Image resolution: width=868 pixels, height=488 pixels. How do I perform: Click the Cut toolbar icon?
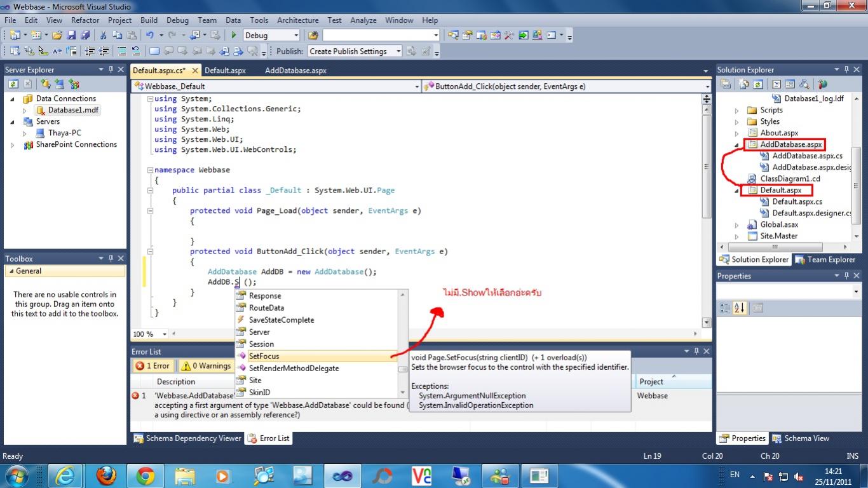(104, 36)
